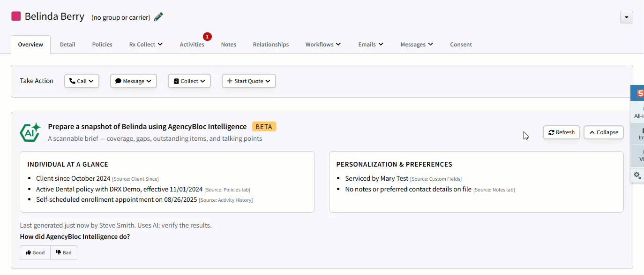View the Relationships tab
Screen dimensions: 644x275
(x=271, y=45)
